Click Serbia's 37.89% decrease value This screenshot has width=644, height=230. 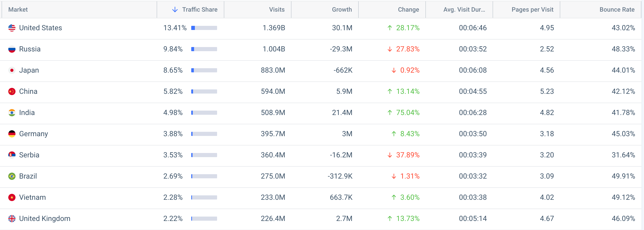coord(408,155)
